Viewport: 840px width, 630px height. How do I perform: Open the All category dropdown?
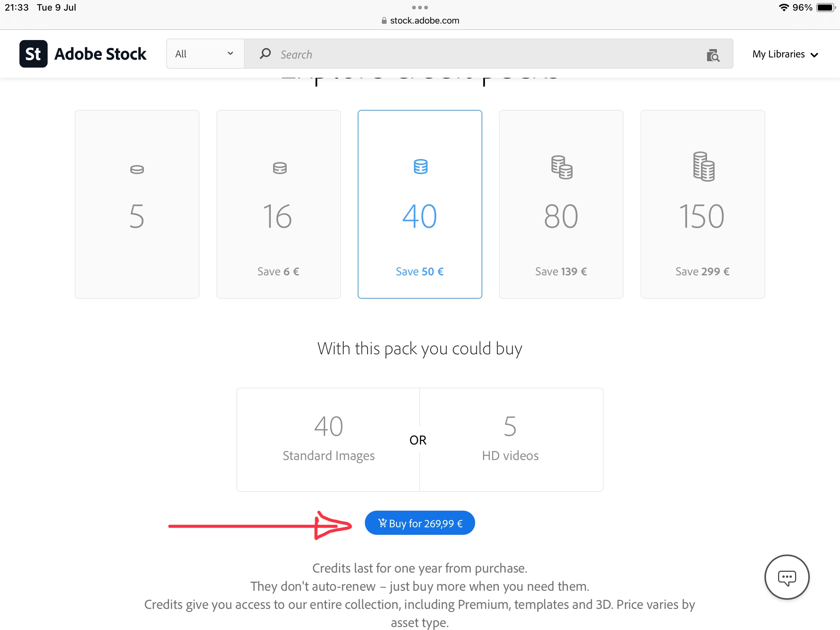click(x=205, y=54)
